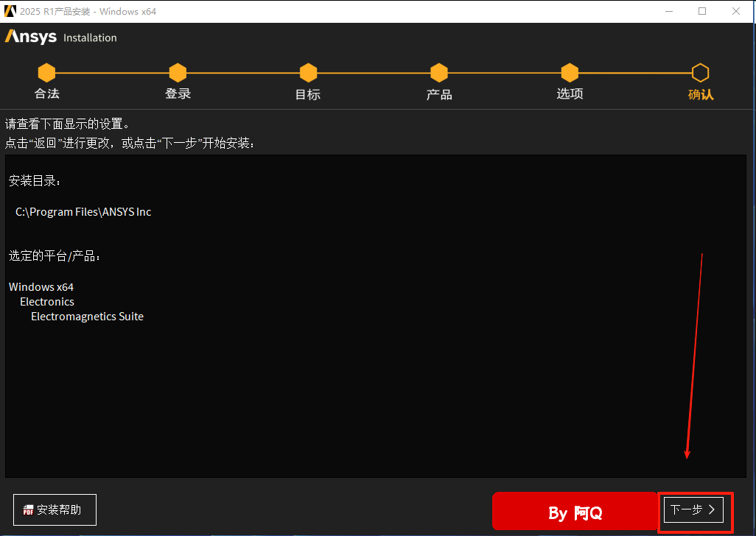756x536 pixels.
Task: Click the 安装目录 heading text
Action: click(35, 181)
